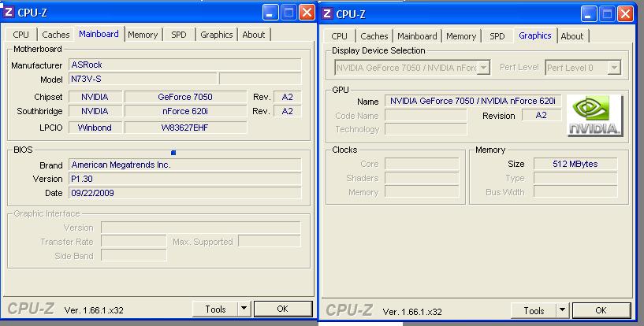
Task: Minimize the left CPU-Z window
Action: [270, 13]
